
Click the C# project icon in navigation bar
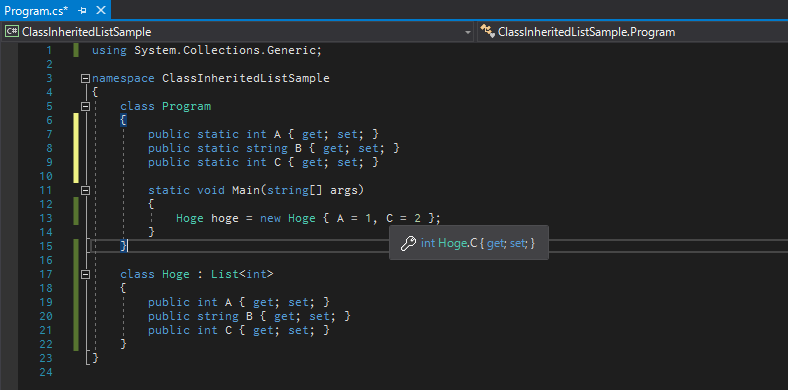click(x=12, y=32)
